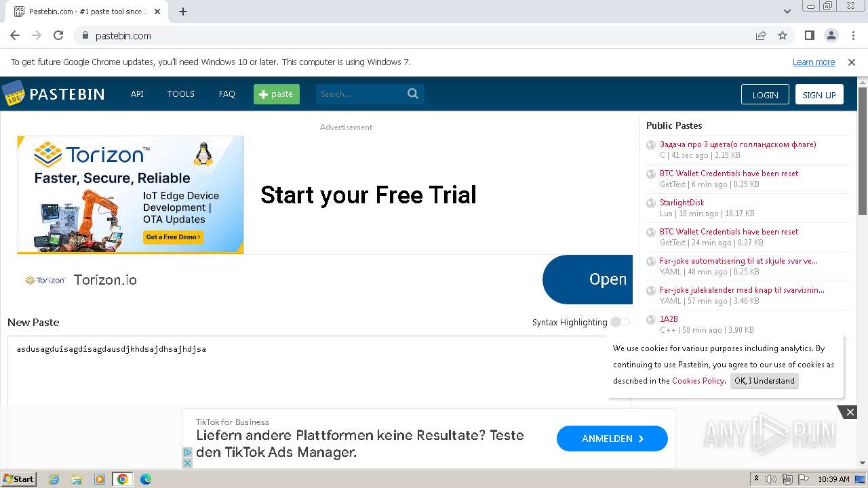The height and width of the screenshot is (488, 868).
Task: Click the ad close X on TikTok ad
Action: [188, 463]
